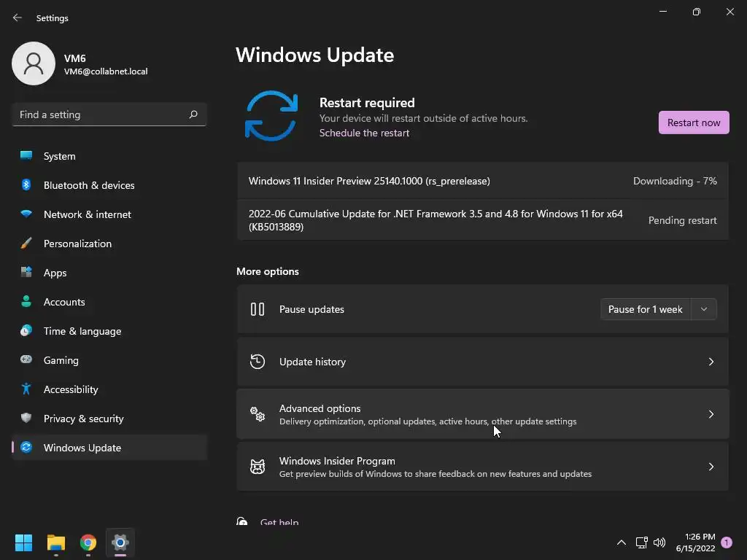Click the Privacy & security shield icon
This screenshot has height=560, width=747.
(x=26, y=418)
